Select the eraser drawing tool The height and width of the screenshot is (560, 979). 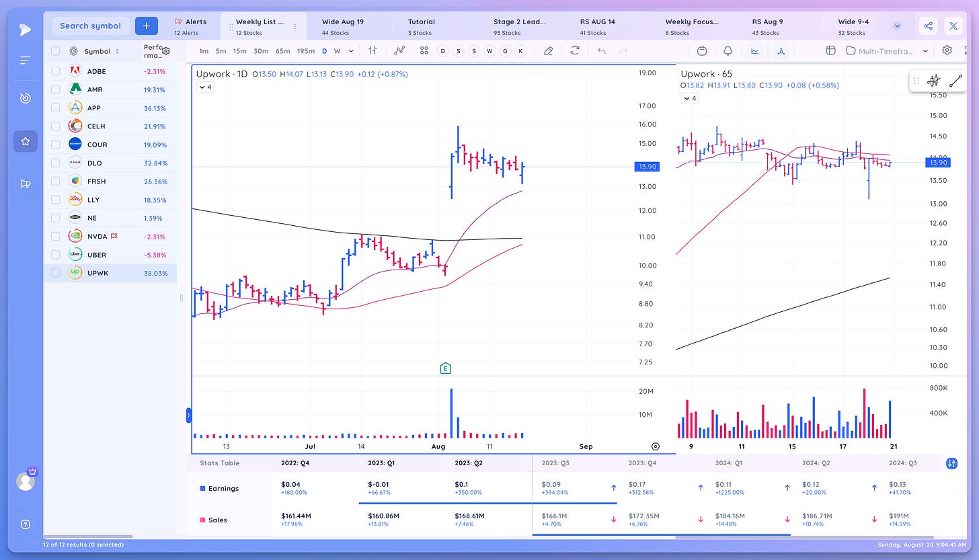coord(549,50)
